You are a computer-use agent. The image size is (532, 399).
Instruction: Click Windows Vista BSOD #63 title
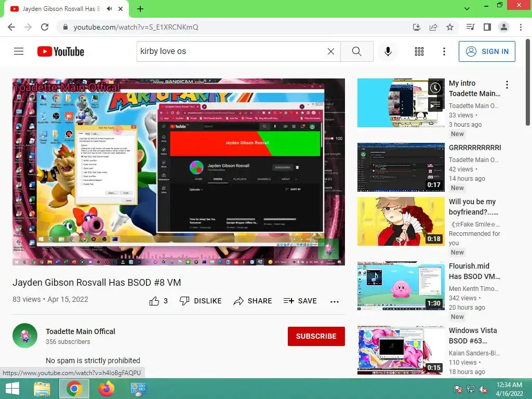(x=473, y=336)
